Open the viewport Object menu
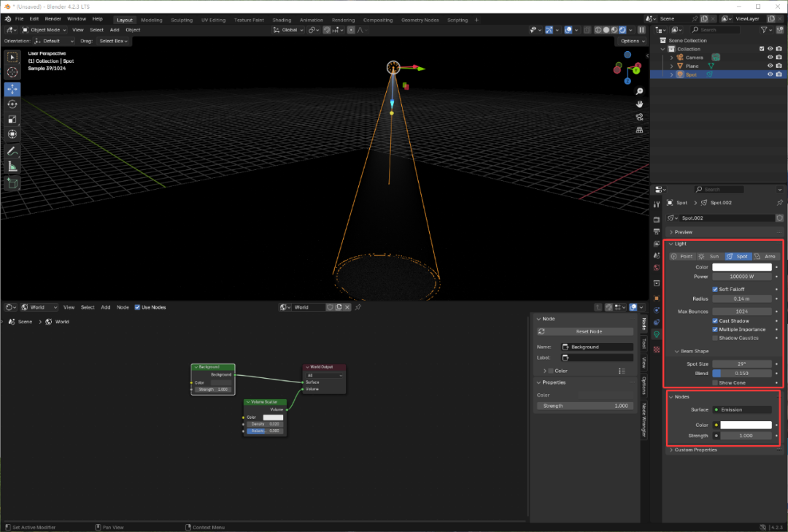 coord(133,30)
